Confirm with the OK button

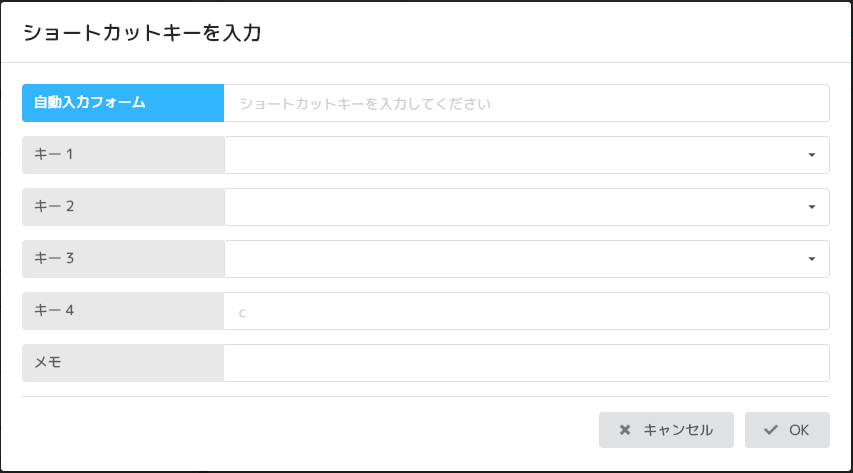[787, 430]
